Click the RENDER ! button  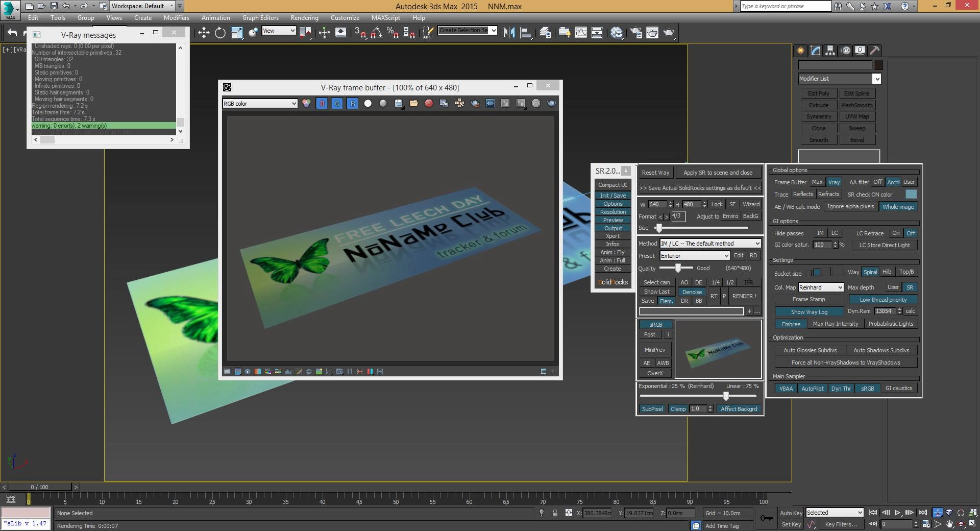coord(744,296)
